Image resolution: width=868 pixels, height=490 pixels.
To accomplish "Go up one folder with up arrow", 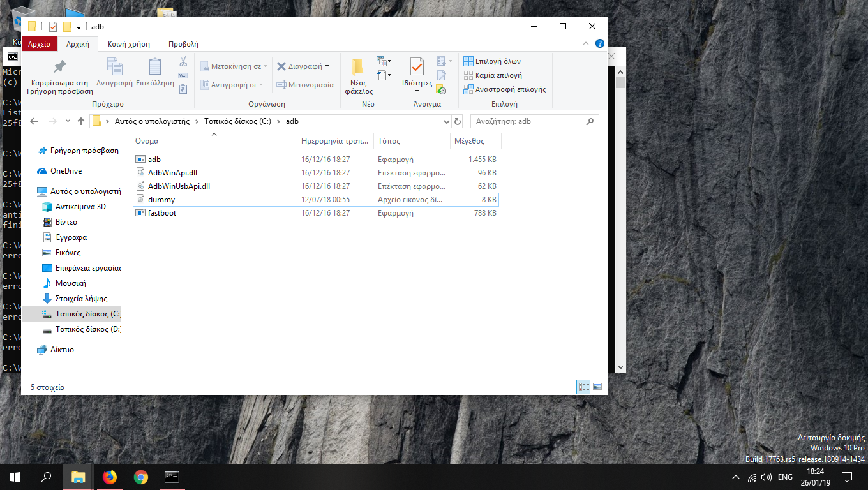I will [81, 121].
